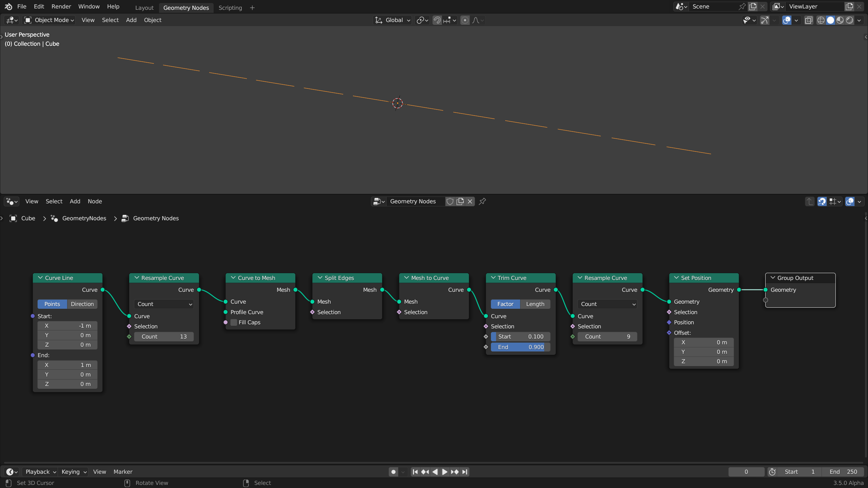Toggle show gizmos in viewport

765,20
